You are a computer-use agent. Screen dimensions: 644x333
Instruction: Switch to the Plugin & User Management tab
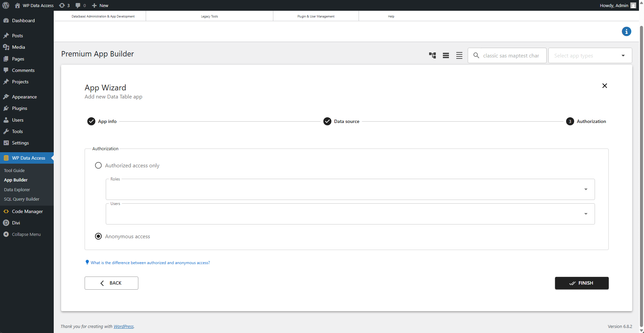pos(315,16)
